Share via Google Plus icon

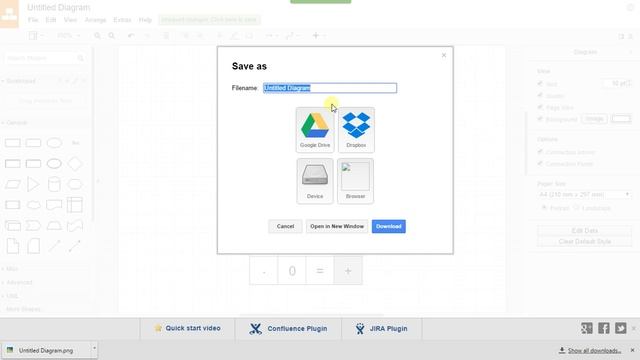(587, 328)
